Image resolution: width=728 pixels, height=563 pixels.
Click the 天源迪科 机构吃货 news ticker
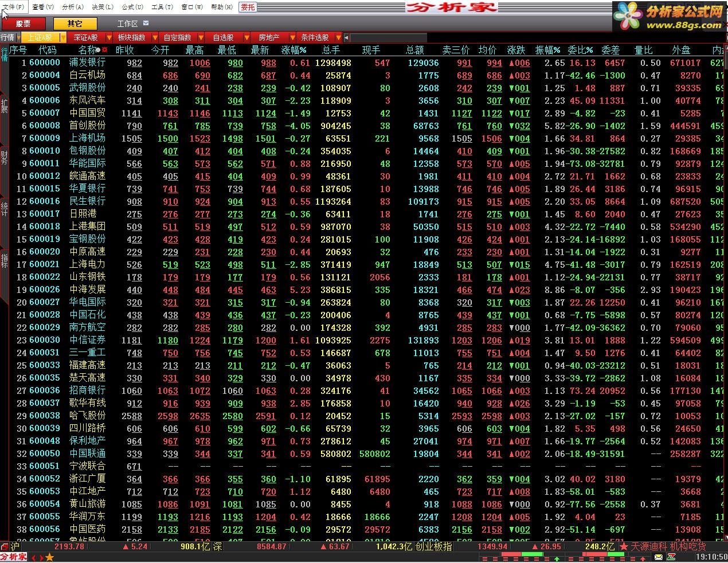pos(668,546)
